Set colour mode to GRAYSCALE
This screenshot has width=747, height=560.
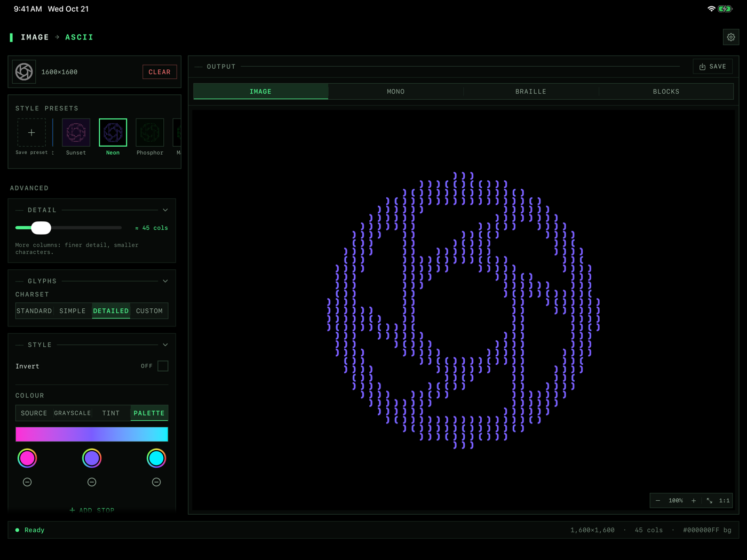pyautogui.click(x=73, y=413)
